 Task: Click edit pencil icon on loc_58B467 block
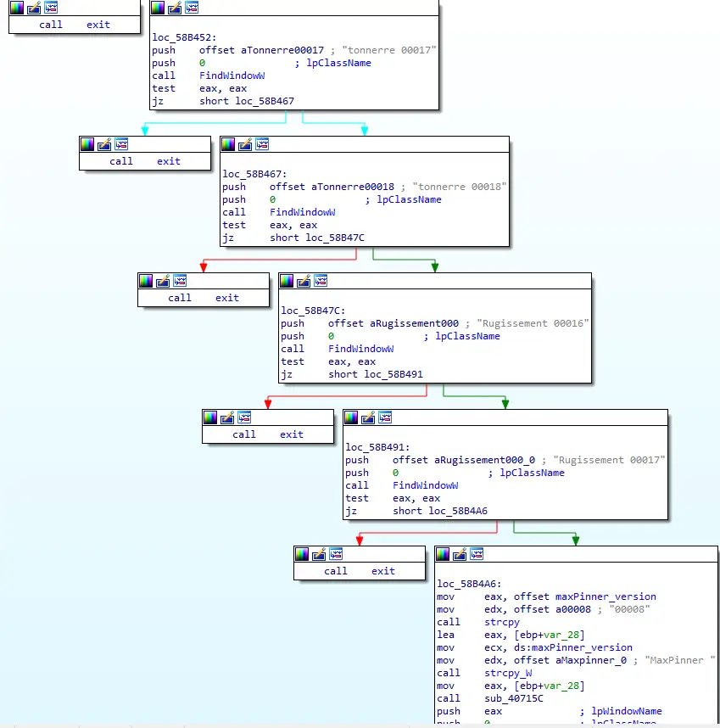tap(245, 144)
